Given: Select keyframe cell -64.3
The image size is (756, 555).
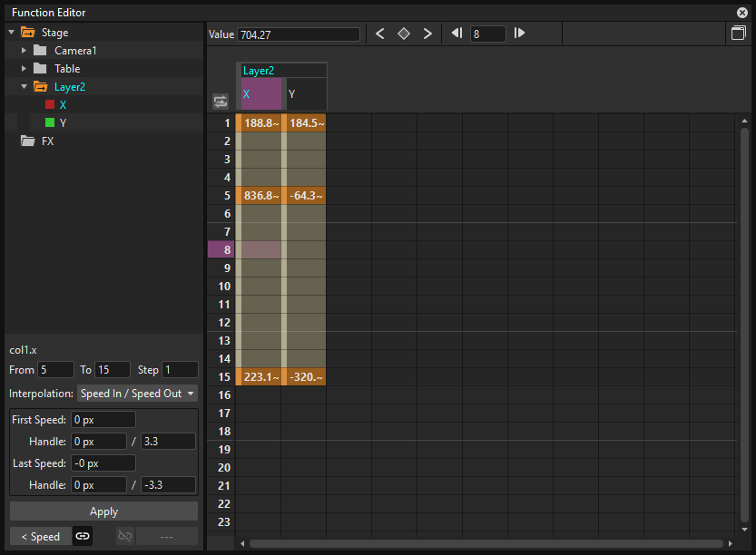Looking at the screenshot, I should (x=304, y=196).
